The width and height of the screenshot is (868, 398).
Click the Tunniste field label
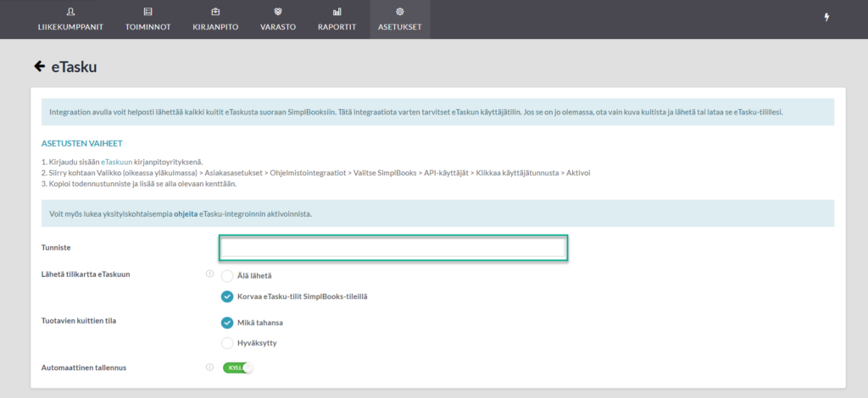56,247
